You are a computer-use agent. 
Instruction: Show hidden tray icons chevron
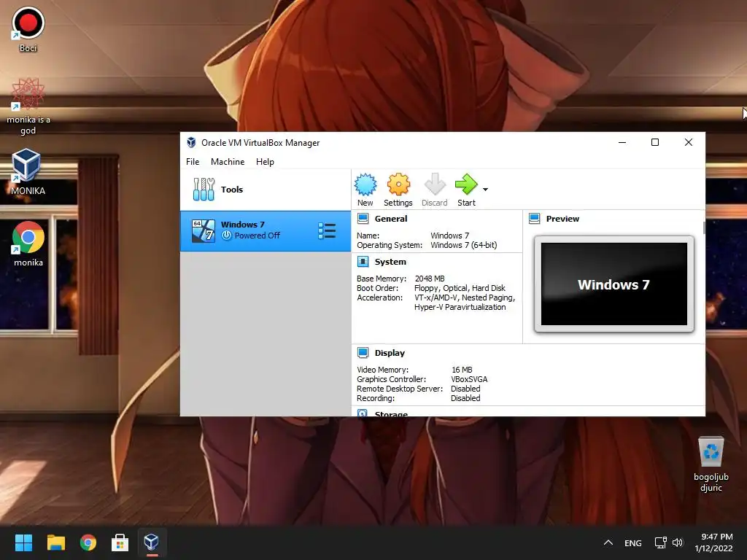pos(608,542)
